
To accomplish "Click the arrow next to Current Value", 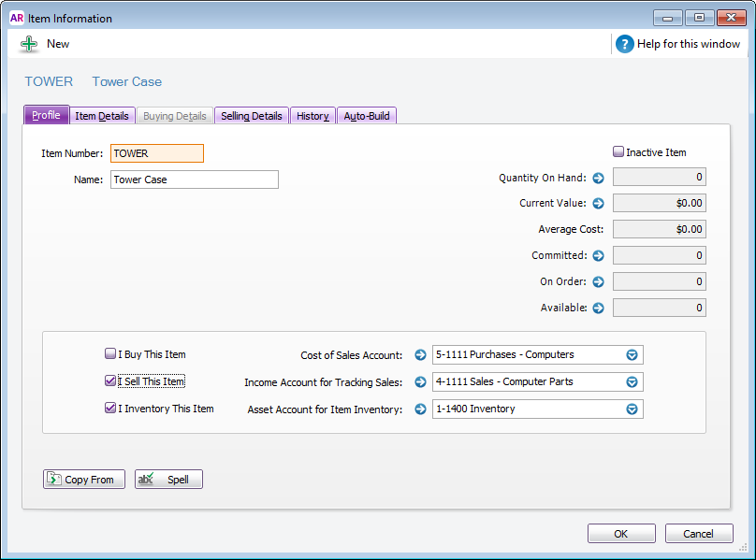I will 599,203.
